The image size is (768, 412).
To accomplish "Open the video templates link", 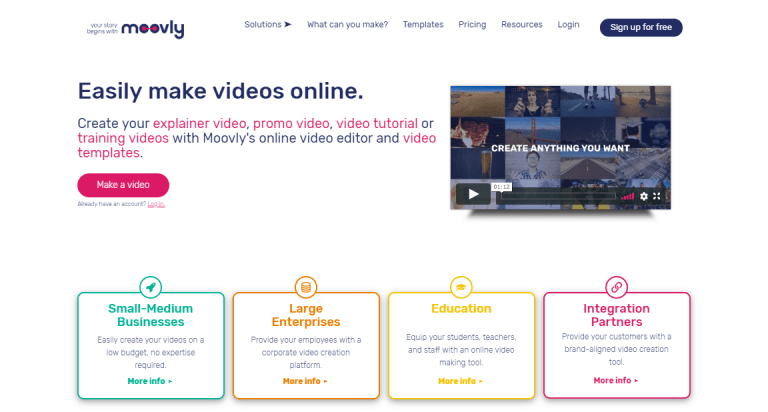I will coord(419,138).
